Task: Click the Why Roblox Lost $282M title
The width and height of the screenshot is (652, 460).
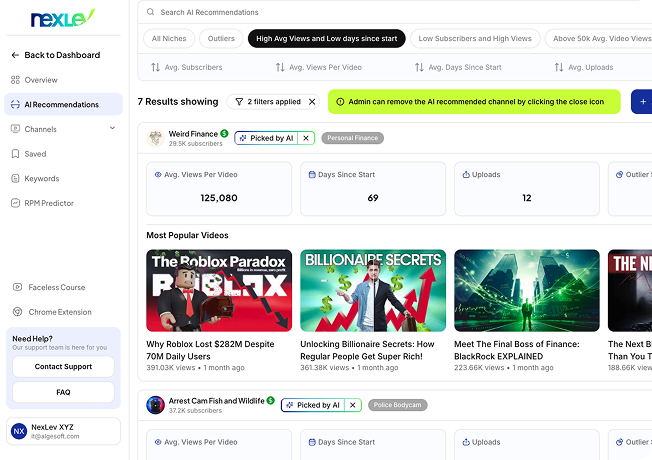Action: coord(210,350)
